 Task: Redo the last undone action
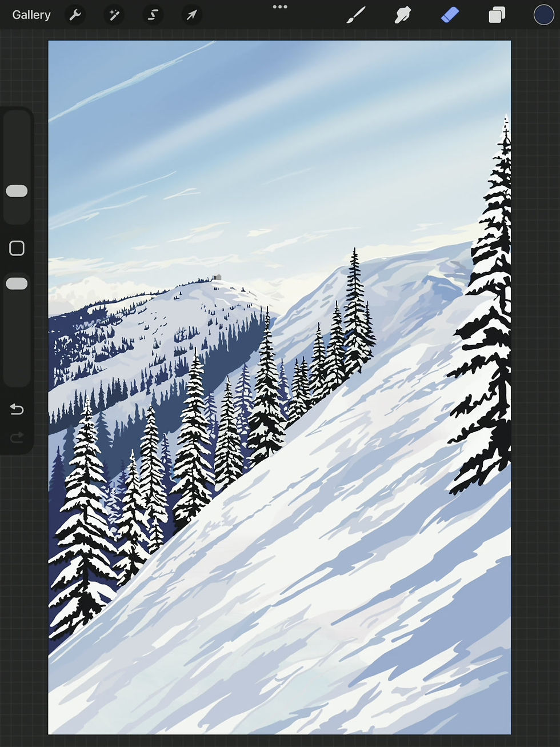point(17,438)
